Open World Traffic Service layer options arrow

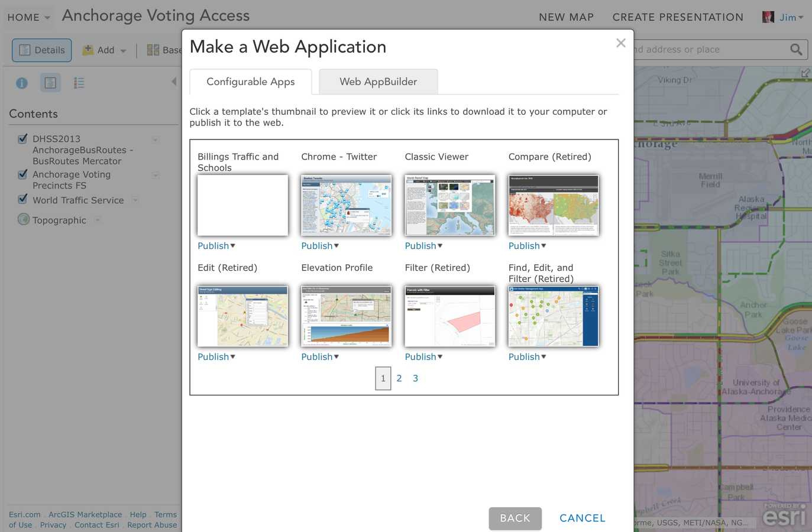pyautogui.click(x=135, y=200)
